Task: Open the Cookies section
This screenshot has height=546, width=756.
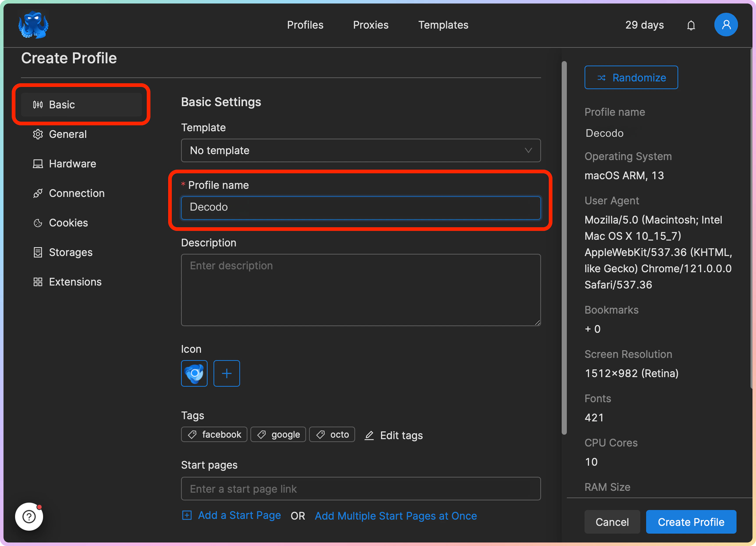Action: click(68, 223)
